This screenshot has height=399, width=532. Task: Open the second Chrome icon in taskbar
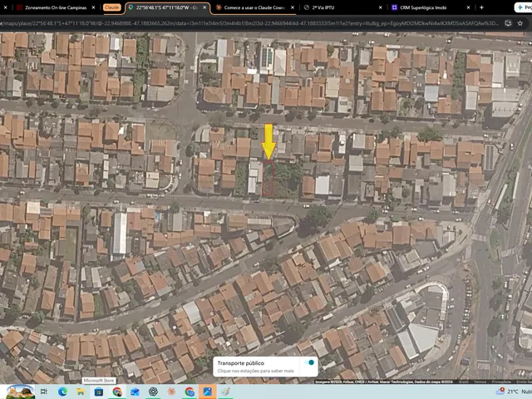pyautogui.click(x=190, y=392)
